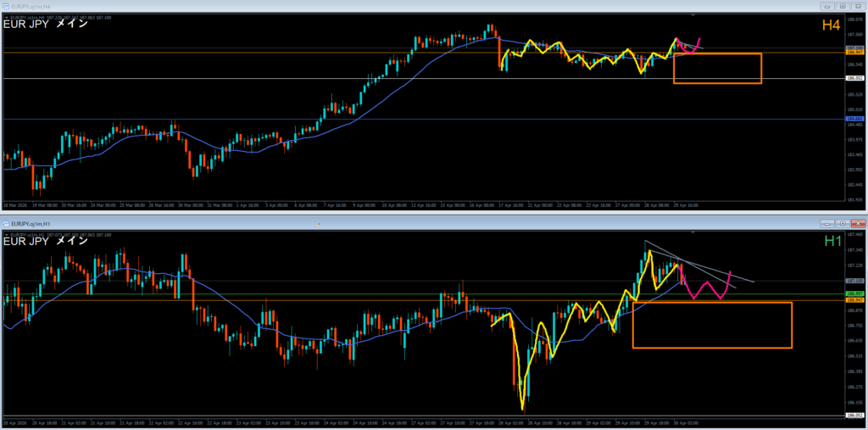Viewport: 868px width, 430px height.
Task: Select the orange rectangle on H1 chart
Action: 712,348
